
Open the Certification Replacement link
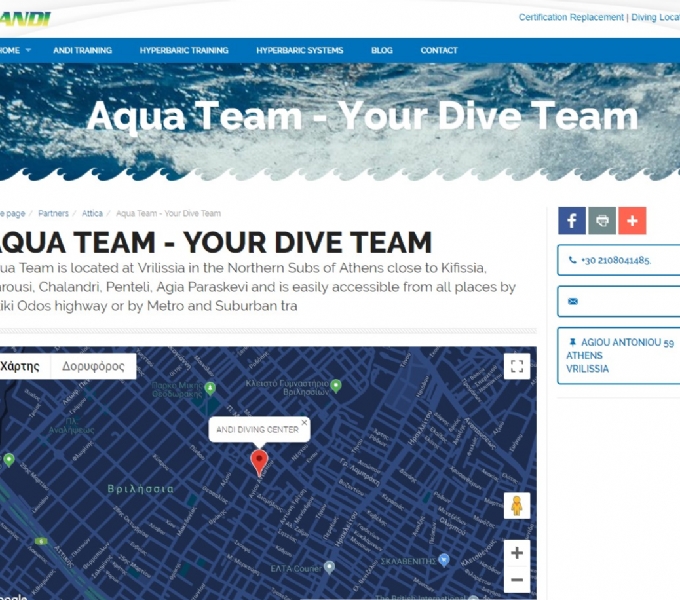(x=571, y=17)
